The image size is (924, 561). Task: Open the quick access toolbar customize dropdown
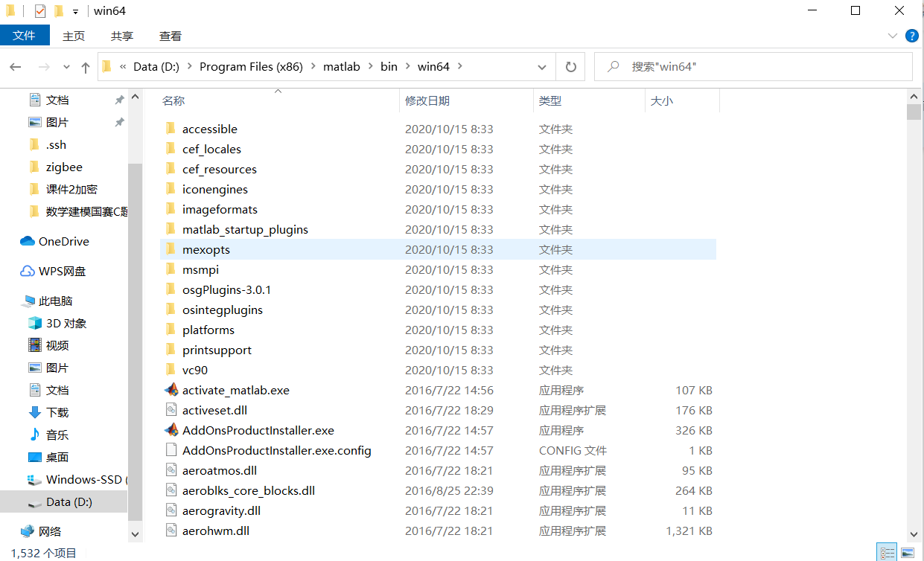coord(75,12)
